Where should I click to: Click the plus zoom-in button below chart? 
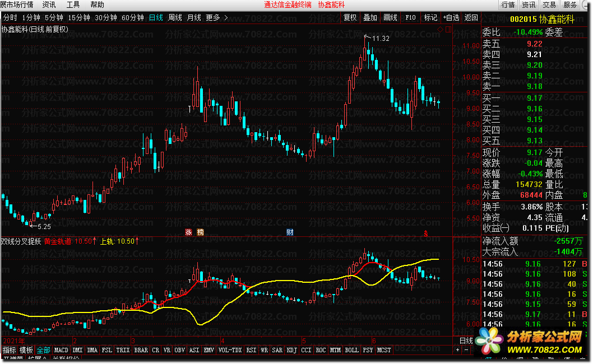tap(457, 350)
